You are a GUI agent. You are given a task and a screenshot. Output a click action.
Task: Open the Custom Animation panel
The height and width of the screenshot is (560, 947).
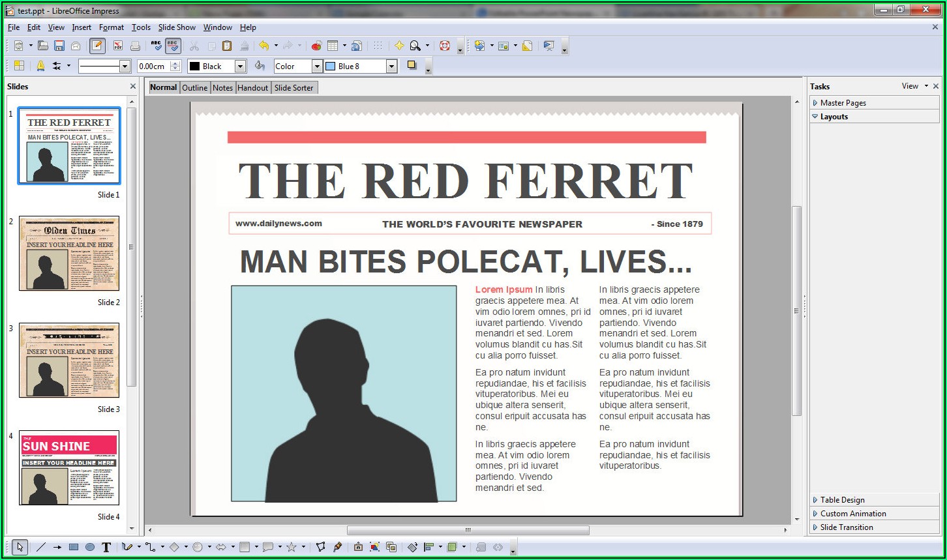pos(852,514)
